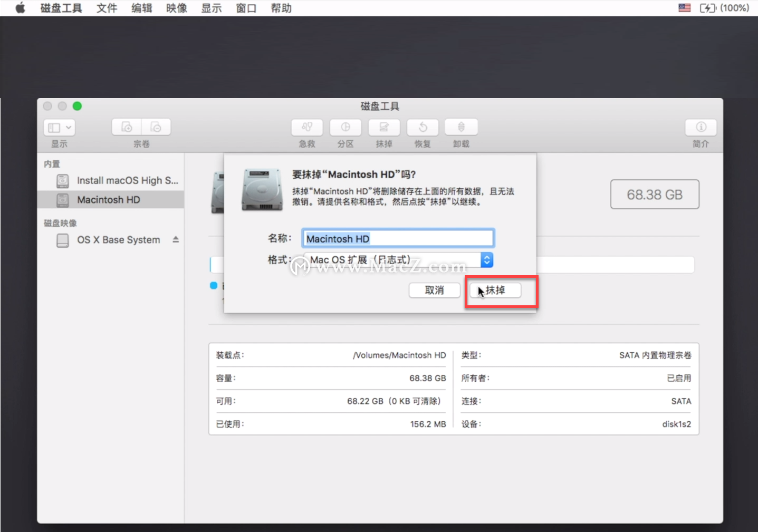This screenshot has width=758, height=532.
Task: Open the 显示 menu in menu bar
Action: (x=211, y=8)
